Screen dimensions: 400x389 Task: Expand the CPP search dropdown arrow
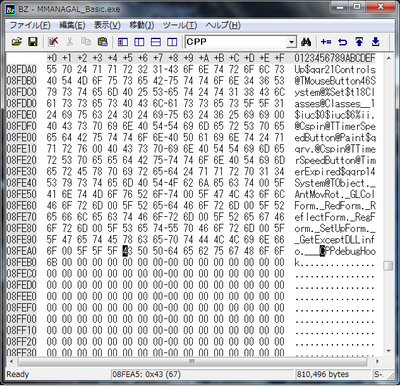pos(292,42)
